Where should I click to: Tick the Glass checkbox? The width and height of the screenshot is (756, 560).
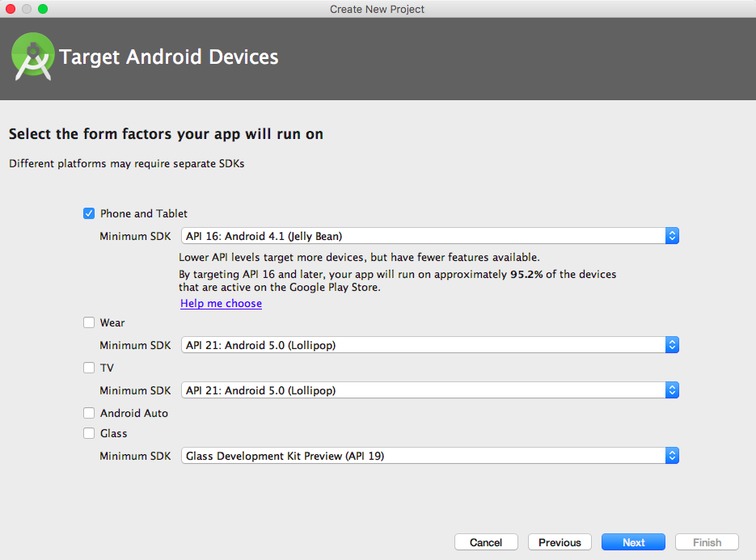pos(89,433)
